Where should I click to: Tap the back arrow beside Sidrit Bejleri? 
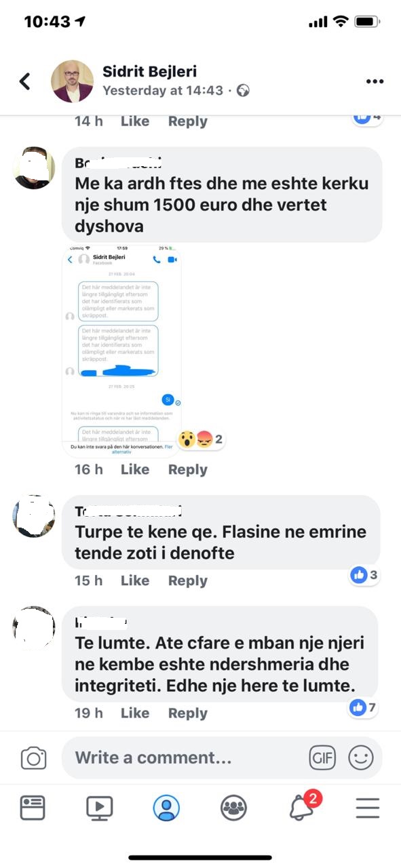pyautogui.click(x=25, y=81)
